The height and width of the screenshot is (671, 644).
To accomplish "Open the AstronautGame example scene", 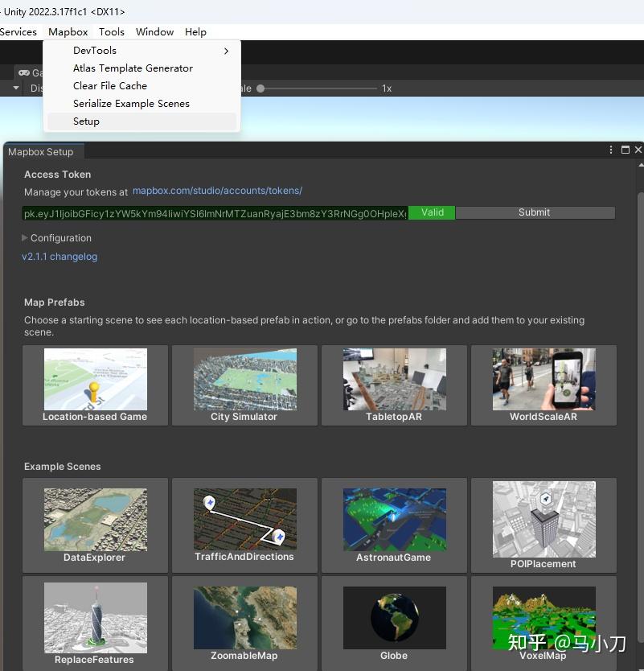I will click(393, 525).
